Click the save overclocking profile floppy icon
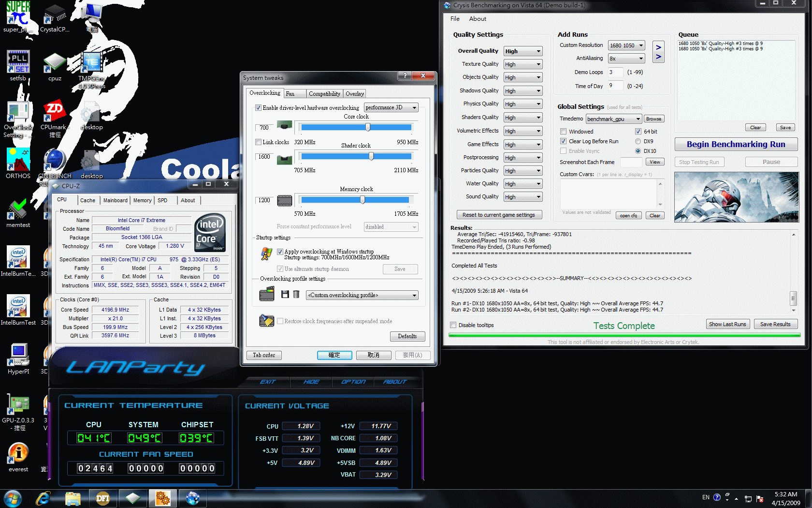This screenshot has height=508, width=812. [285, 295]
